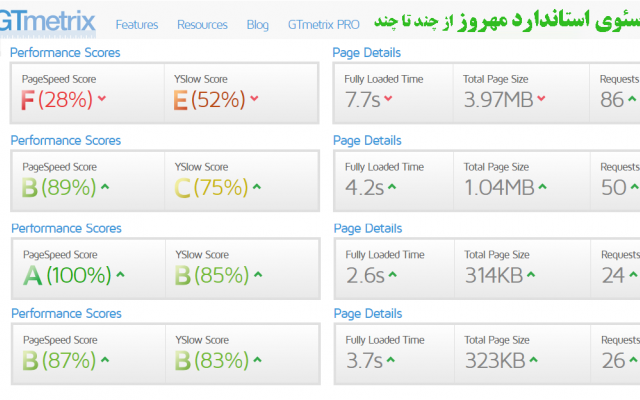Click the green arrow beside B (85%)
Screen dimensions: 640x400
point(258,274)
